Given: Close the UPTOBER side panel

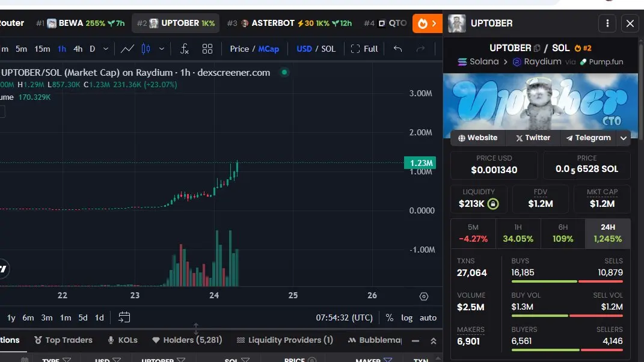Looking at the screenshot, I should (x=630, y=23).
